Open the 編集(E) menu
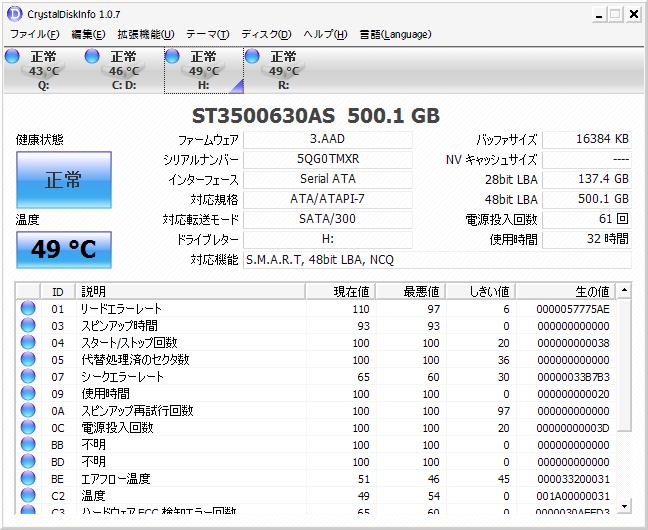Viewport: 648px width, 530px height. click(x=88, y=34)
